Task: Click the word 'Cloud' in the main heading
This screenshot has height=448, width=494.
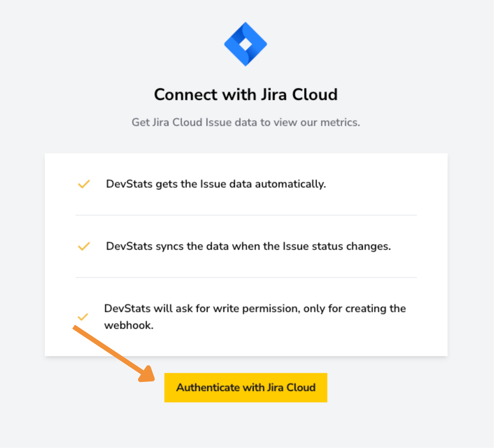Action: [x=315, y=95]
